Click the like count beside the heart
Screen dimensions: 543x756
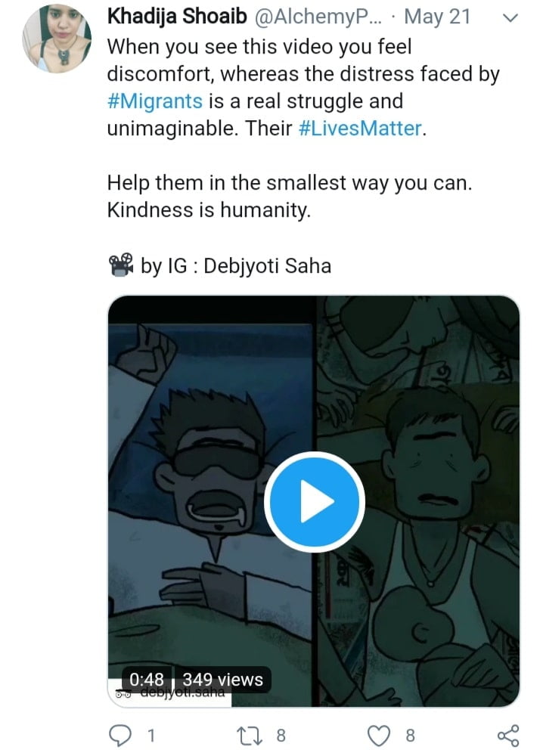point(410,735)
